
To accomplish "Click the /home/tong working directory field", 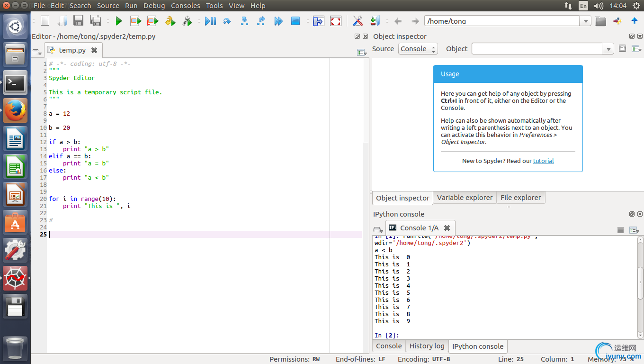I will [x=502, y=21].
